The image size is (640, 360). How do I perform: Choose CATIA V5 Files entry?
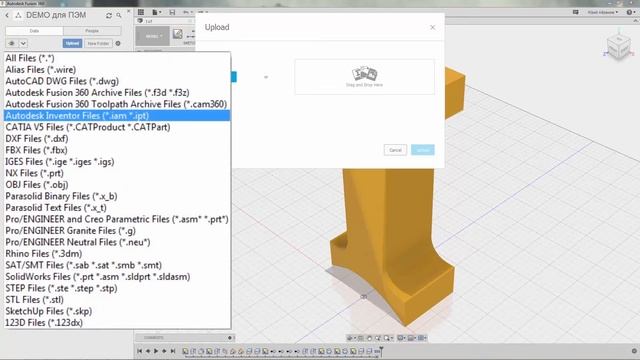[x=117, y=127]
